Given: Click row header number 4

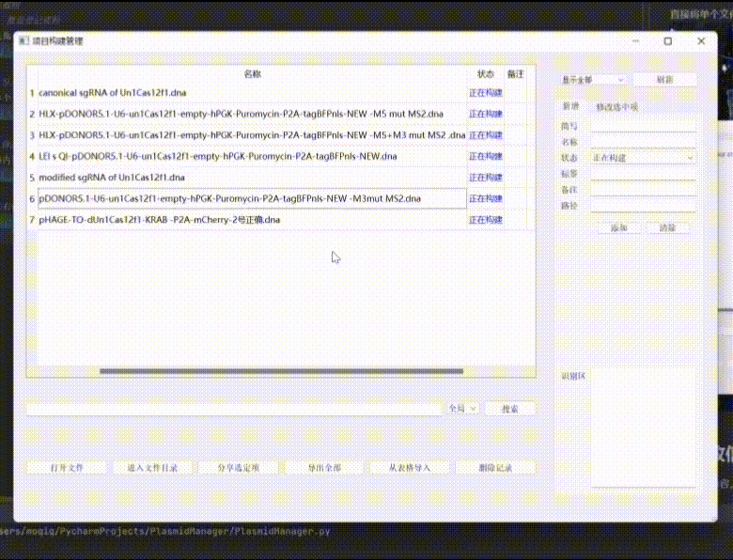Looking at the screenshot, I should (32, 156).
